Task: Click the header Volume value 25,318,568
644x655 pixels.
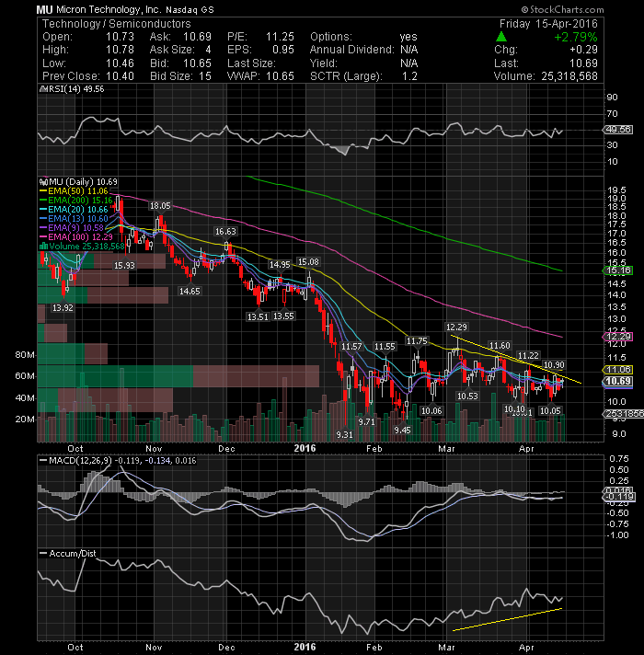Action: [x=569, y=76]
